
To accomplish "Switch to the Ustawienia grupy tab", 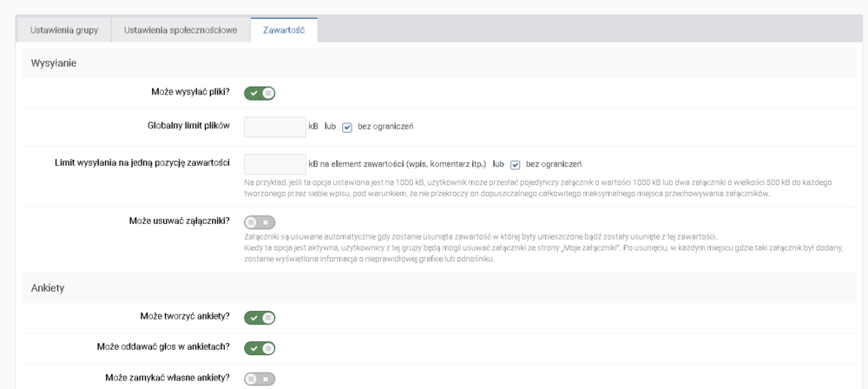I will [64, 30].
